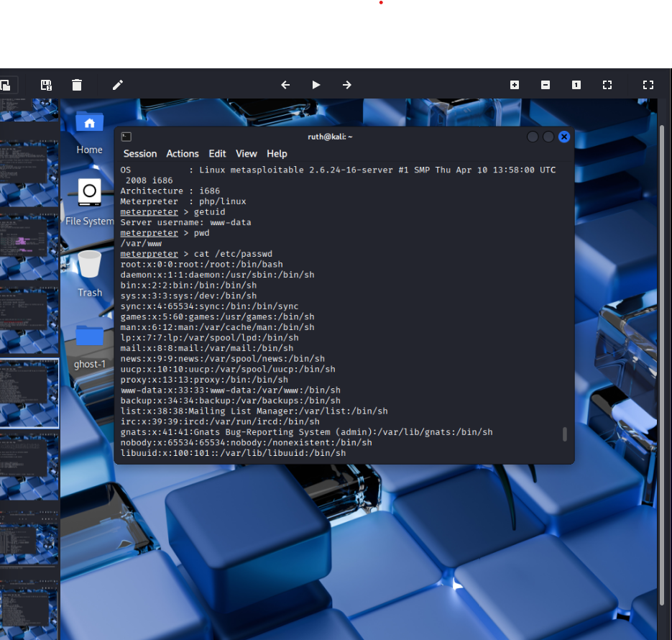
Task: Delete the current image with trash icon
Action: [x=77, y=85]
